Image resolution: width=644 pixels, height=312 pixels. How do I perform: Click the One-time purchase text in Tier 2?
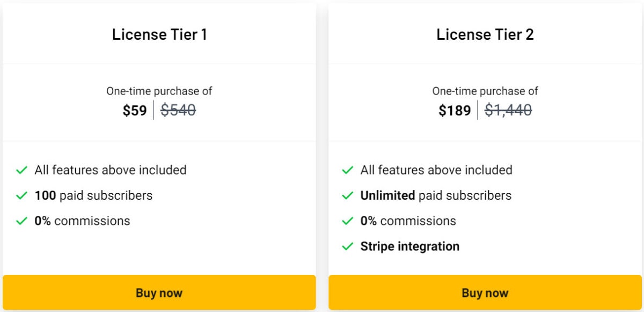coord(485,91)
